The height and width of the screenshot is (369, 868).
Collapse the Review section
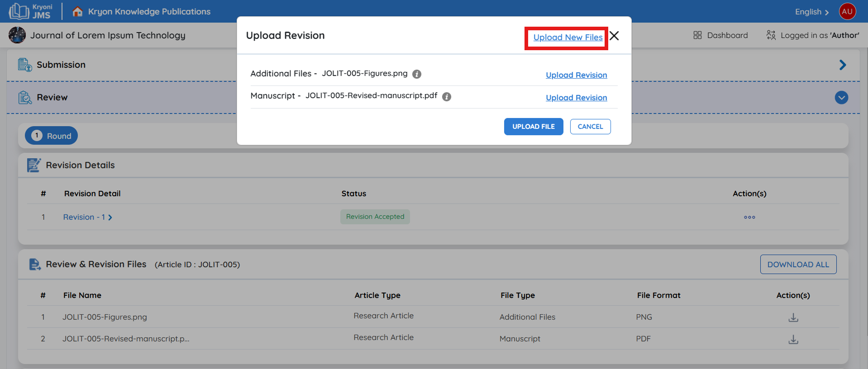[841, 98]
